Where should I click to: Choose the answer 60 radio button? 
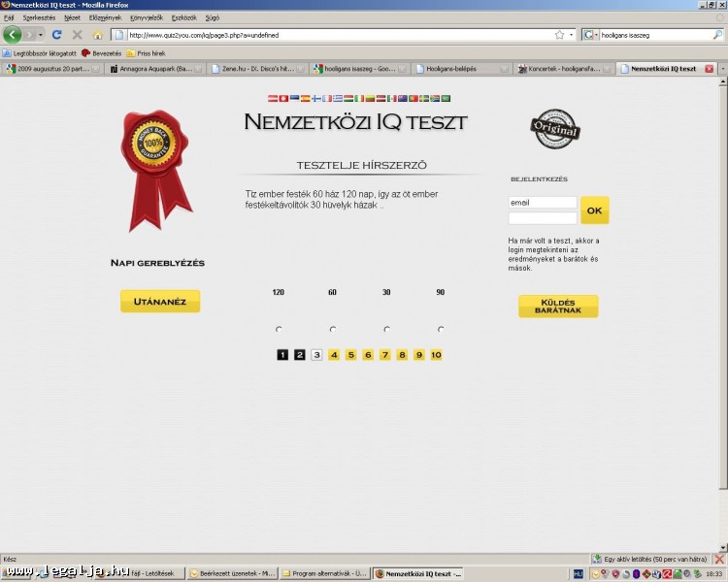coord(333,330)
